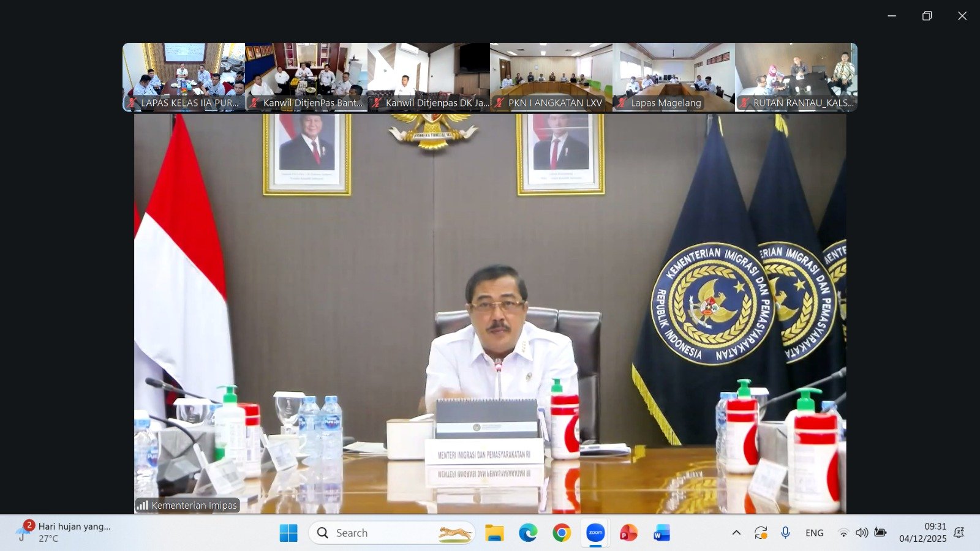Open the clock and date flyout
This screenshot has height=551, width=980.
(x=922, y=533)
